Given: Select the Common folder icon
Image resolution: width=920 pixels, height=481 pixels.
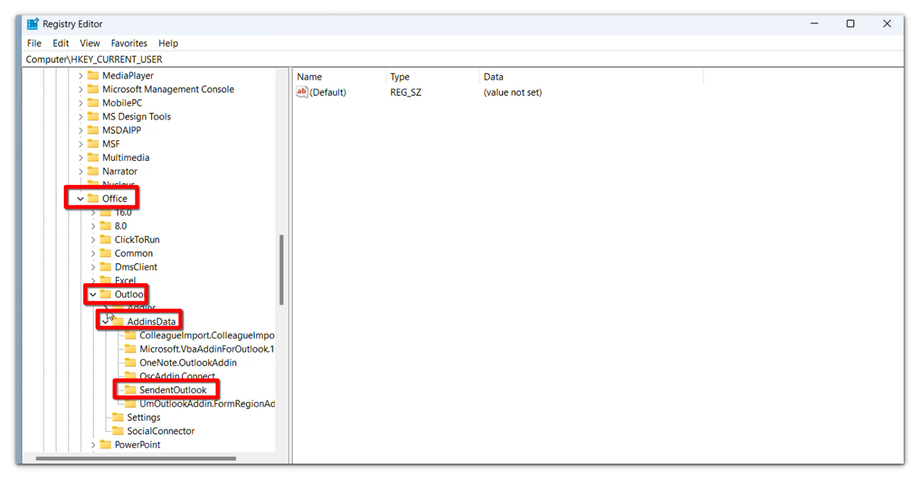Looking at the screenshot, I should tap(106, 253).
